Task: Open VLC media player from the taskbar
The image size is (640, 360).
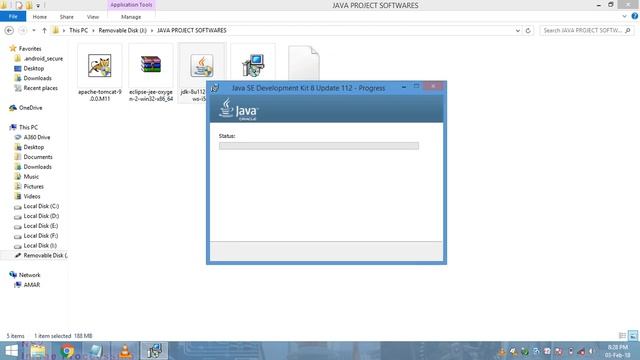Action: click(125, 351)
